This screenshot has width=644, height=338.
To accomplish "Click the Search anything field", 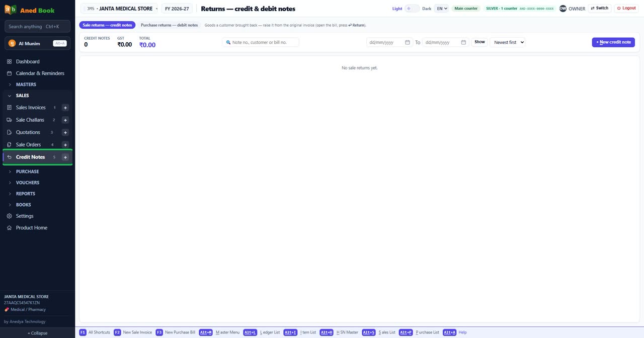I will pyautogui.click(x=37, y=26).
